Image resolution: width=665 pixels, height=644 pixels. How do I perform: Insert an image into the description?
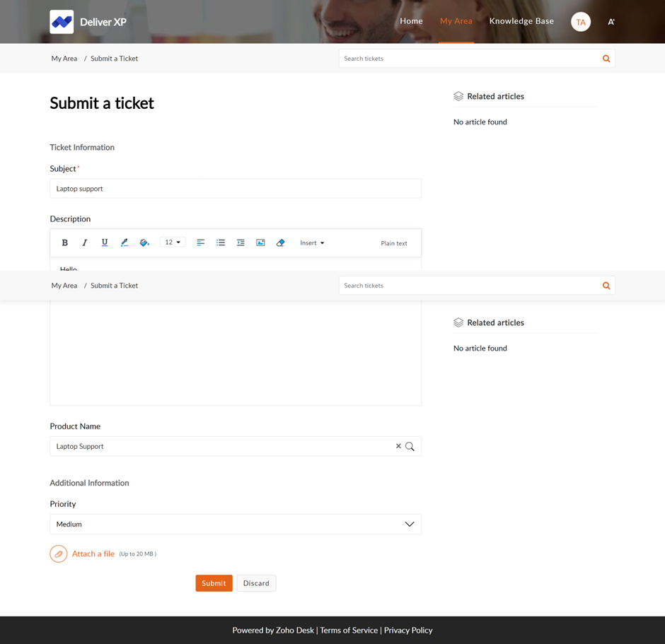pyautogui.click(x=260, y=242)
